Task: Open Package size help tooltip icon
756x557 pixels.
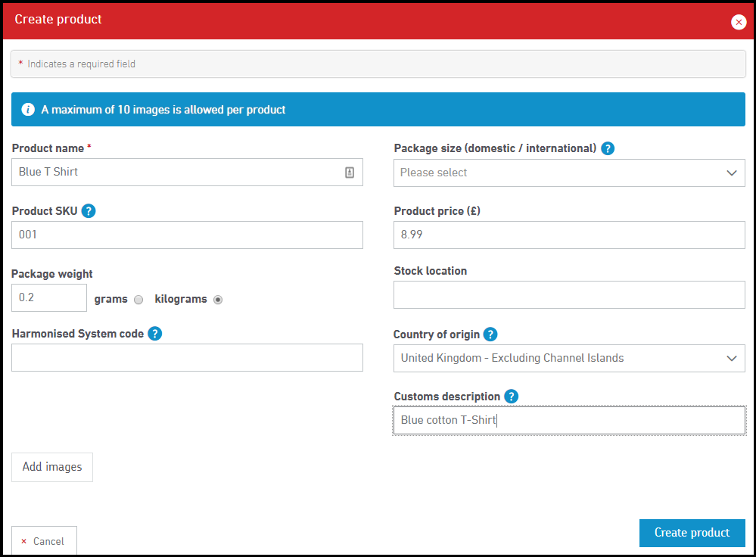Action: (608, 148)
